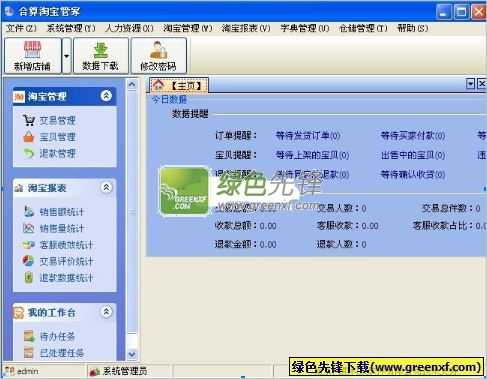Open 客服绩效统计 sidebar item
Viewport: 487px width, 379px height.
pos(58,245)
